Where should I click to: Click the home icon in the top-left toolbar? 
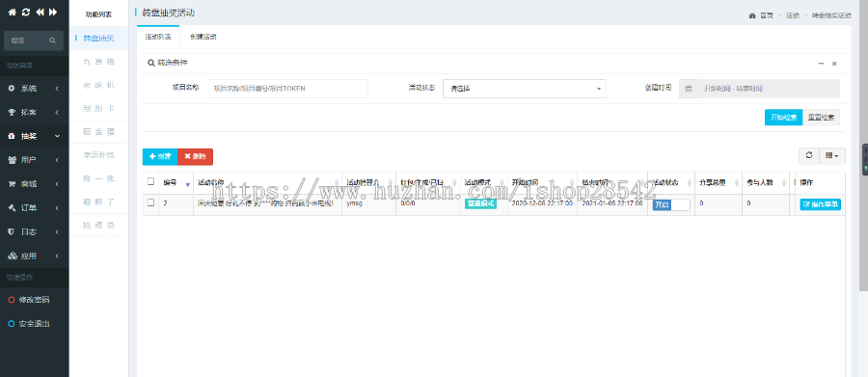[12, 13]
